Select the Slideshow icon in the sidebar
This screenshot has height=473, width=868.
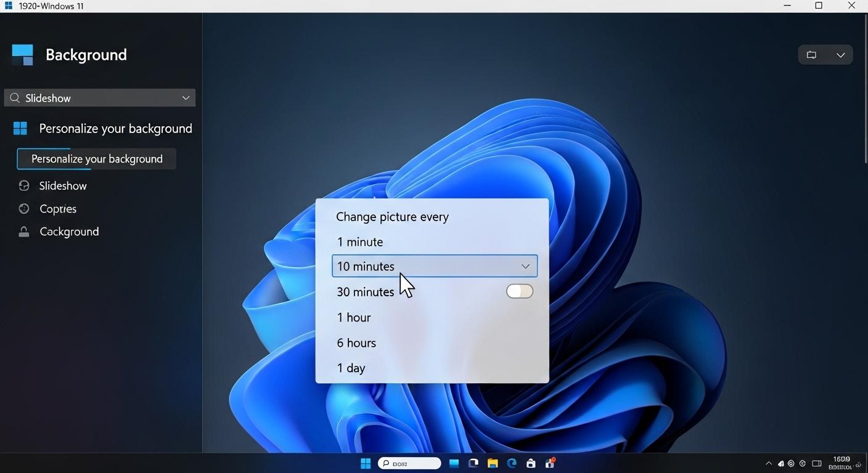(x=23, y=185)
